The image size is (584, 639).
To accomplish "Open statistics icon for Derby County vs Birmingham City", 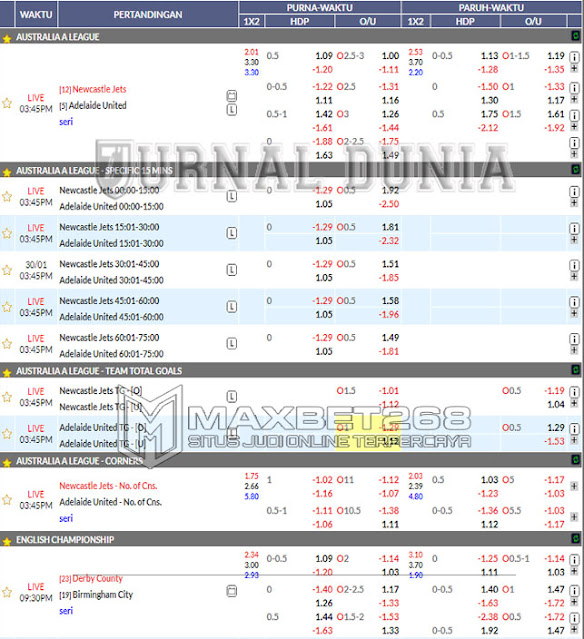I will tap(231, 591).
